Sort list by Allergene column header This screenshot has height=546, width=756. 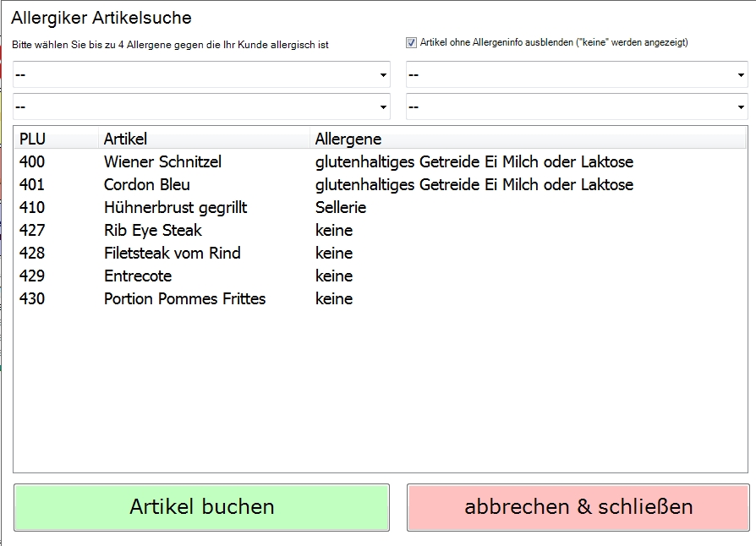[528, 139]
